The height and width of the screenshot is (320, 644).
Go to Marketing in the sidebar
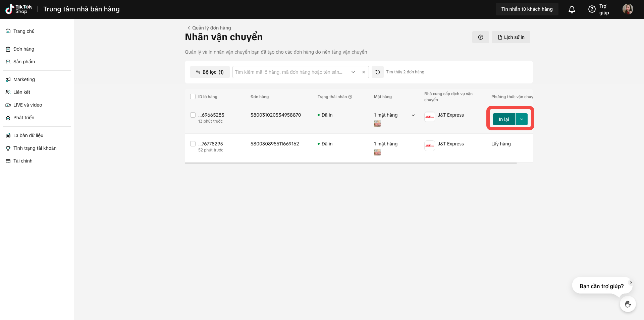pos(24,79)
